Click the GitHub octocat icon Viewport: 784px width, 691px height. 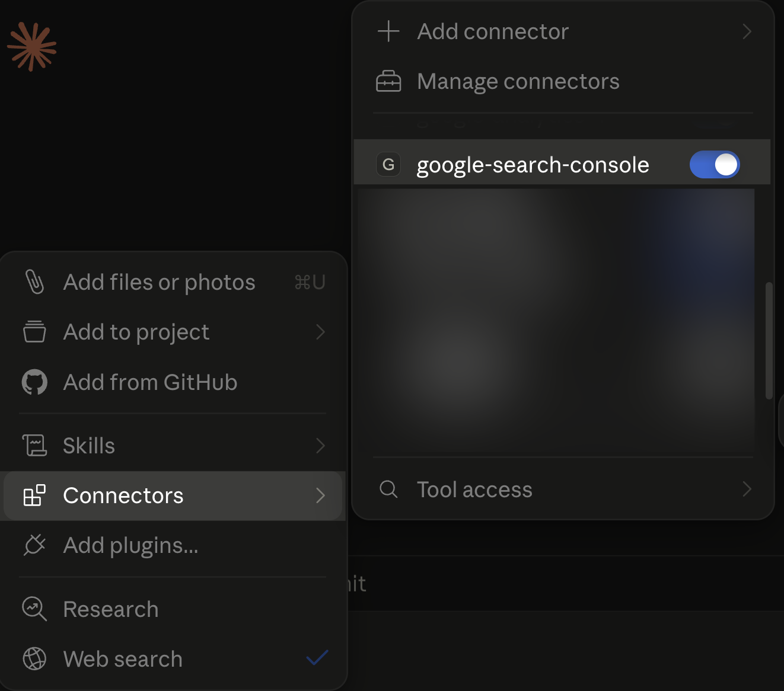34,382
